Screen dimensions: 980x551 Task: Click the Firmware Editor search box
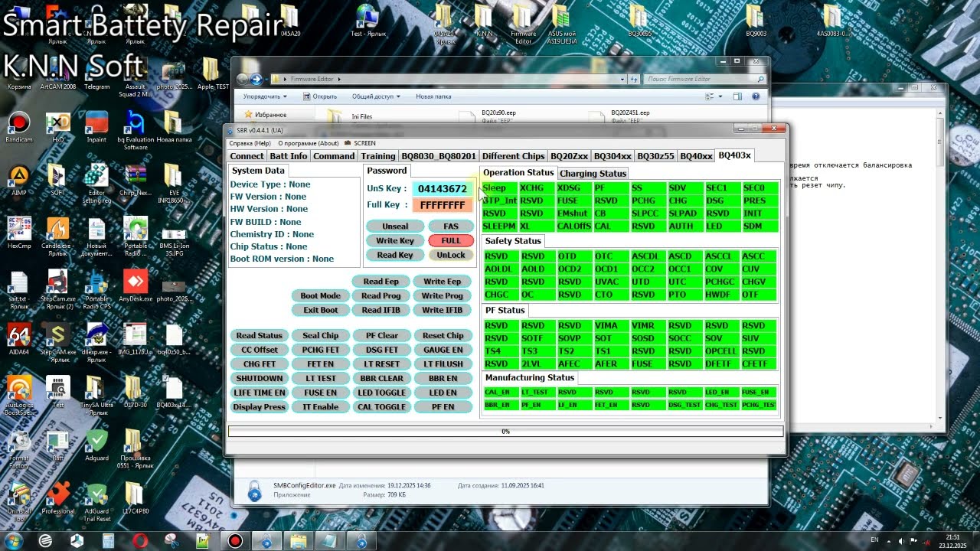coord(704,79)
